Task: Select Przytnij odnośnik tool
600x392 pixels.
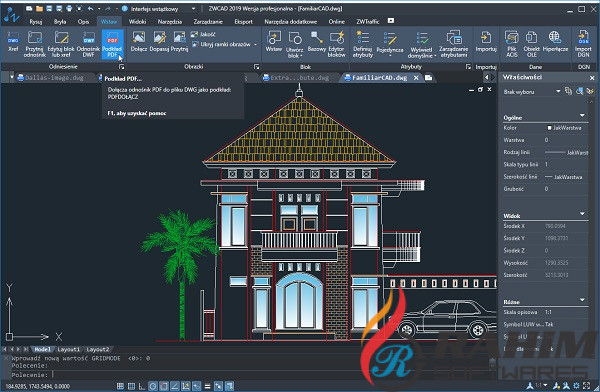Action: point(34,44)
